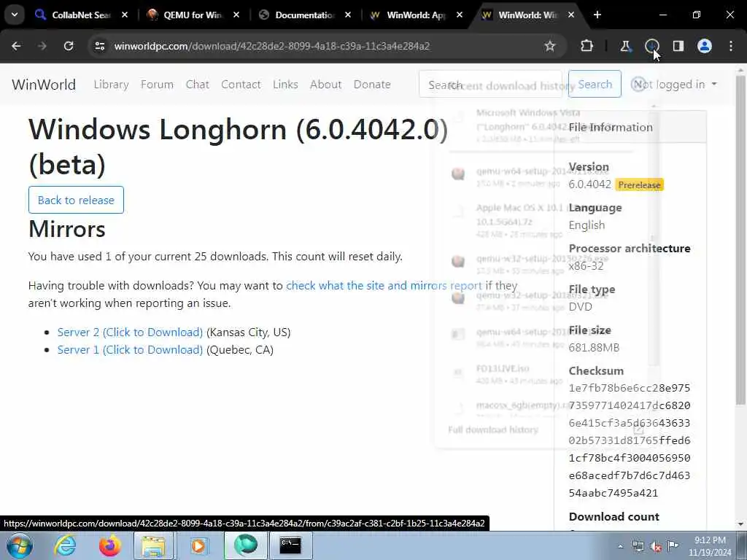
Task: Show hidden system tray icons
Action: pyautogui.click(x=620, y=546)
